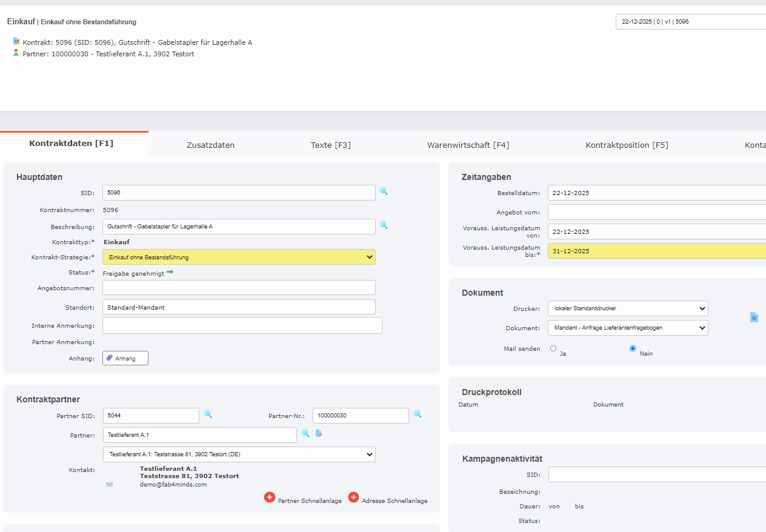
Task: Click the magnifier icon next to Partner SID
Action: [x=208, y=414]
